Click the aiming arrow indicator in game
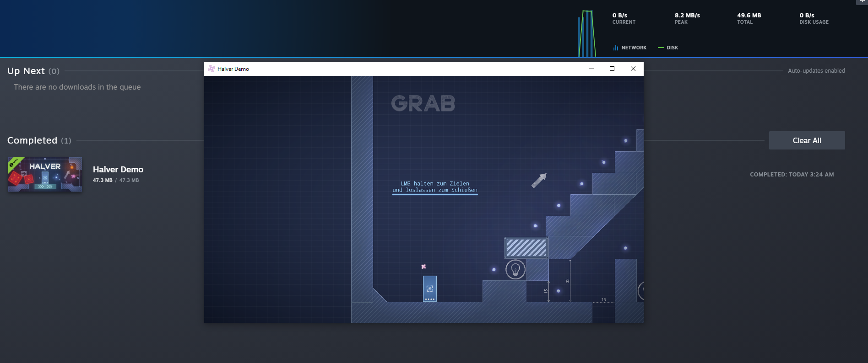 click(539, 180)
